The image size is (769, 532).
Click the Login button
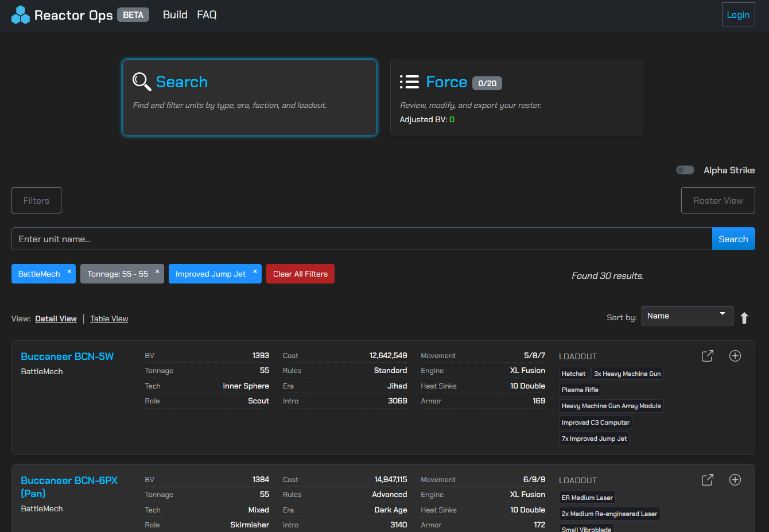point(738,15)
